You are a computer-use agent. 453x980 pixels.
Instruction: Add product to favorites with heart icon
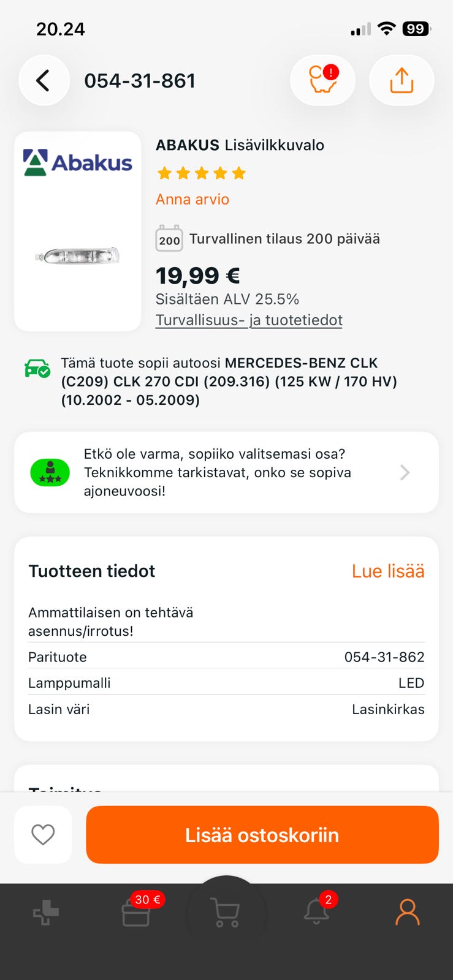(x=43, y=834)
